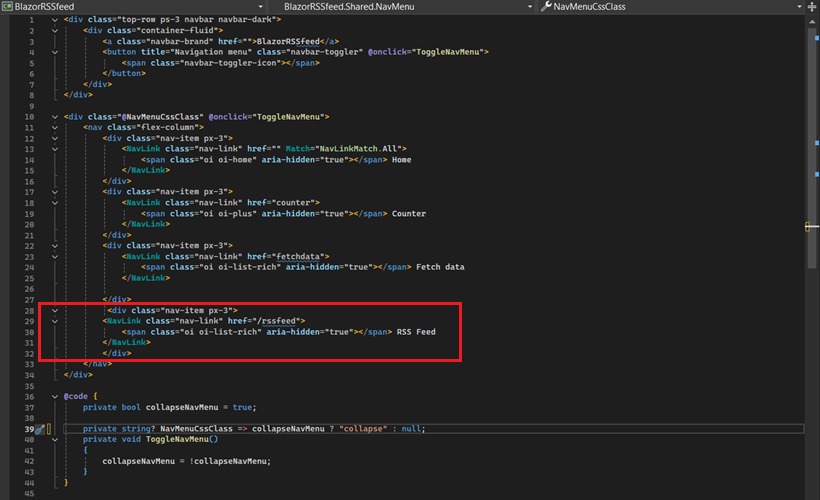Click 'ToggleNavMenu()' on line 40
This screenshot has height=500, width=820.
(182, 439)
